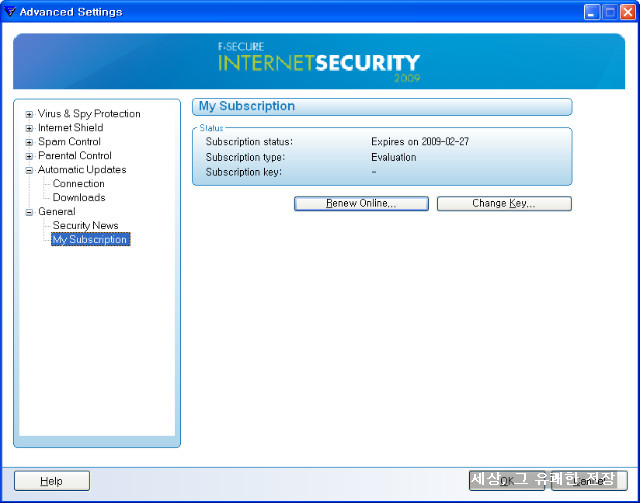This screenshot has width=640, height=503.
Task: Click the Change Key button
Action: [x=504, y=204]
